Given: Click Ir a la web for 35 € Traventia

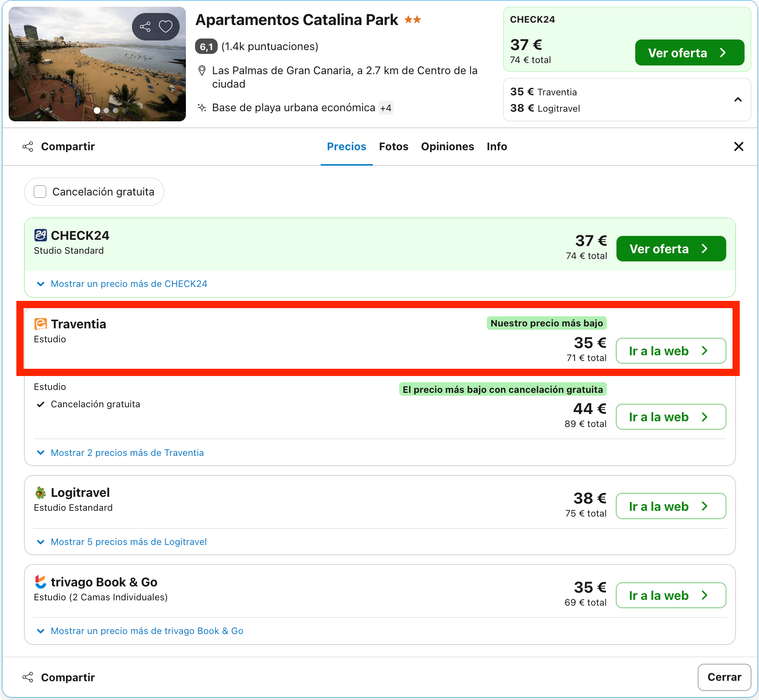Looking at the screenshot, I should [671, 350].
